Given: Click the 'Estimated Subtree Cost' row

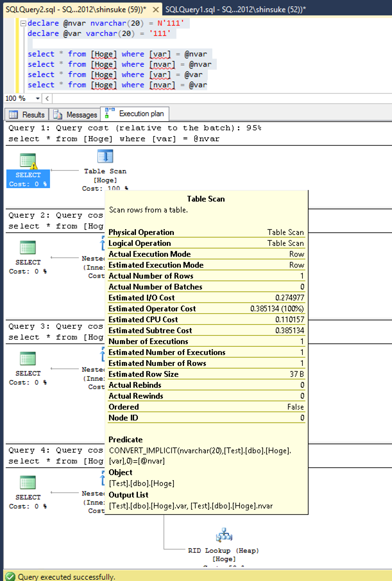Looking at the screenshot, I should [x=206, y=330].
